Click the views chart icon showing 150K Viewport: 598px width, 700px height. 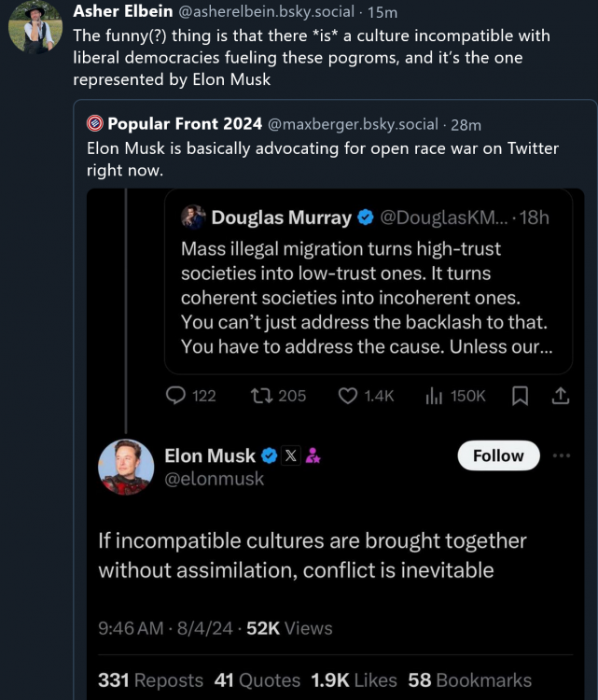tap(434, 396)
